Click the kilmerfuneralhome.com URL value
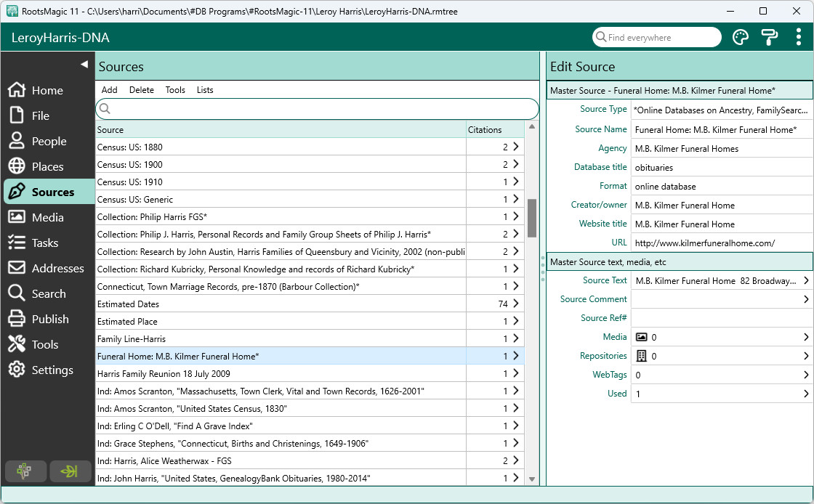Screen dimensions: 814x504 (704, 243)
